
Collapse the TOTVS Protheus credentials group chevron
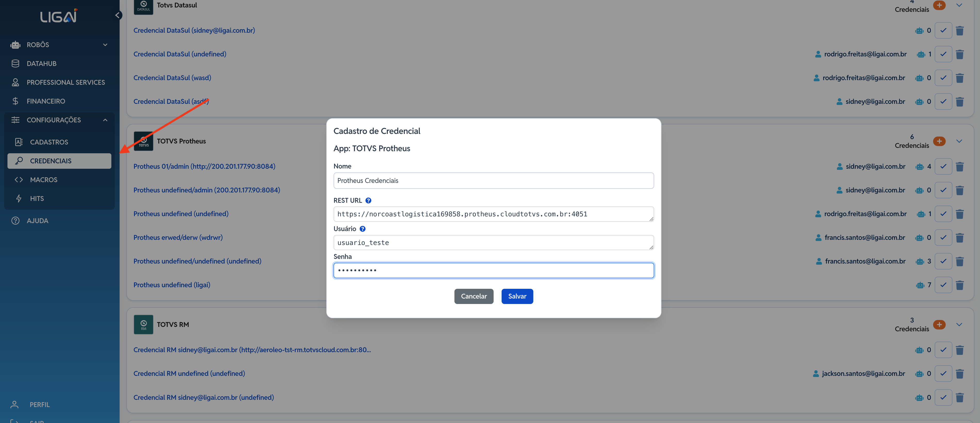click(x=959, y=141)
